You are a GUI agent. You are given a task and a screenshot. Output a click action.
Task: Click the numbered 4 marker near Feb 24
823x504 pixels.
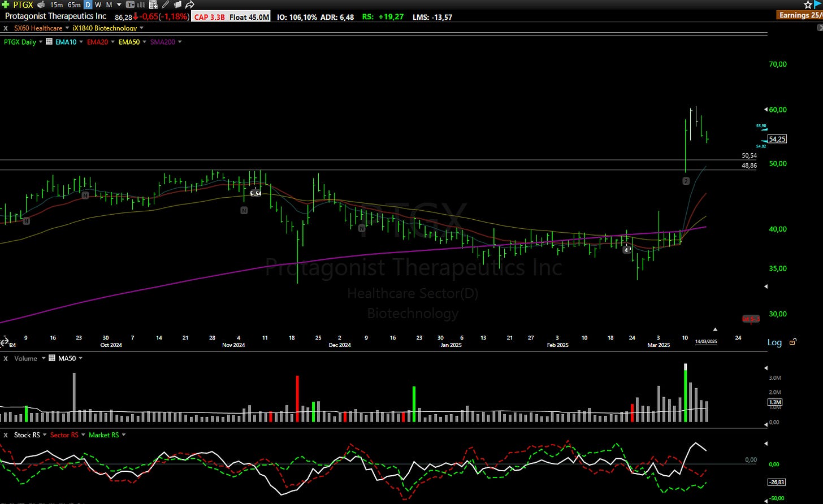(x=626, y=249)
